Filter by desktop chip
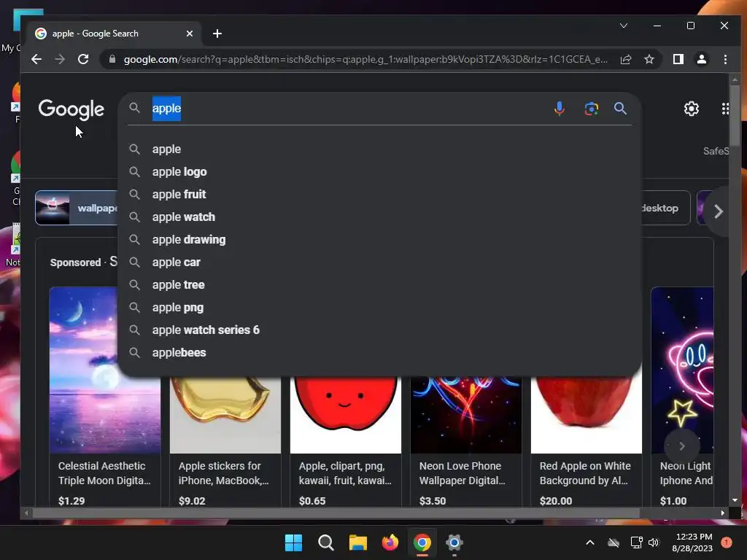 (666, 208)
